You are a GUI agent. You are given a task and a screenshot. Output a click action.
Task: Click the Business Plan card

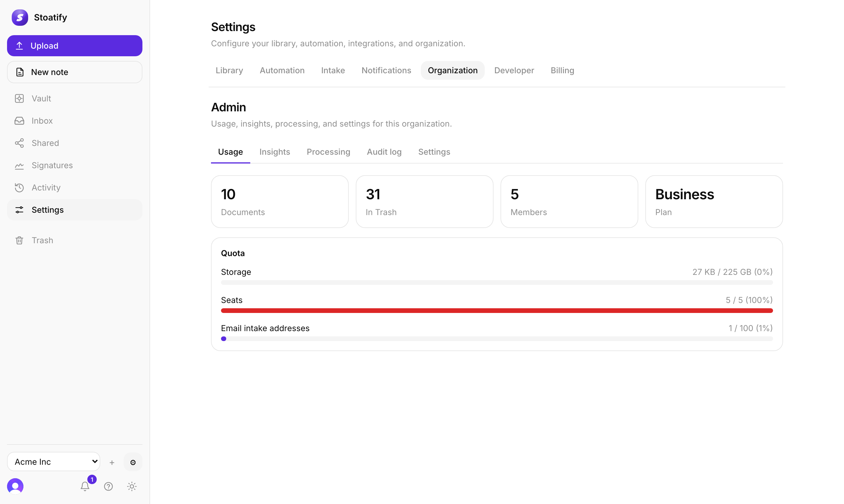click(714, 201)
